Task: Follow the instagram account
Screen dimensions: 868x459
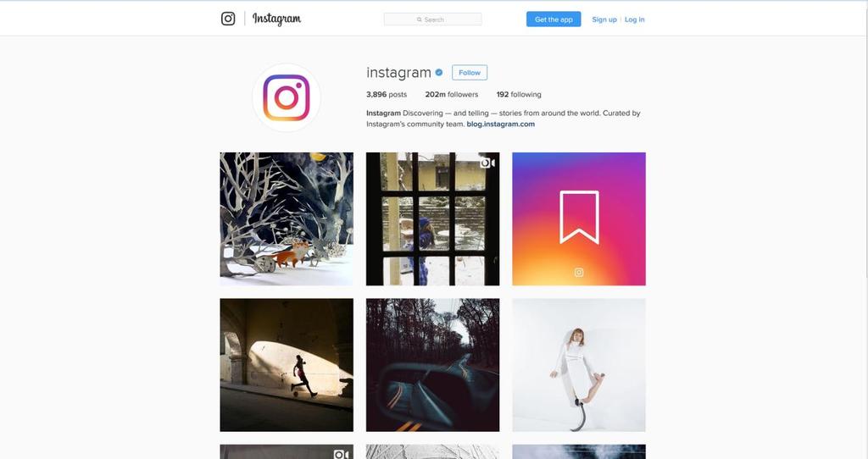Action: click(x=470, y=73)
